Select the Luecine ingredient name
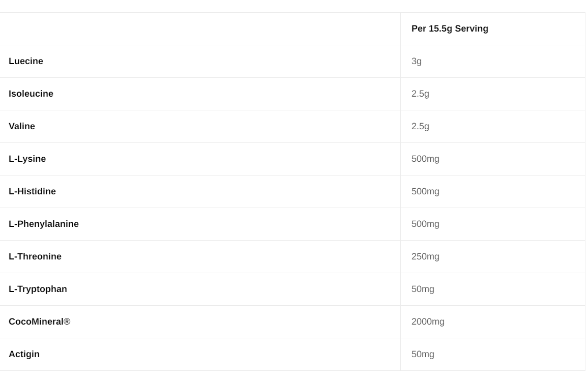The height and width of the screenshot is (379, 588). click(x=26, y=61)
